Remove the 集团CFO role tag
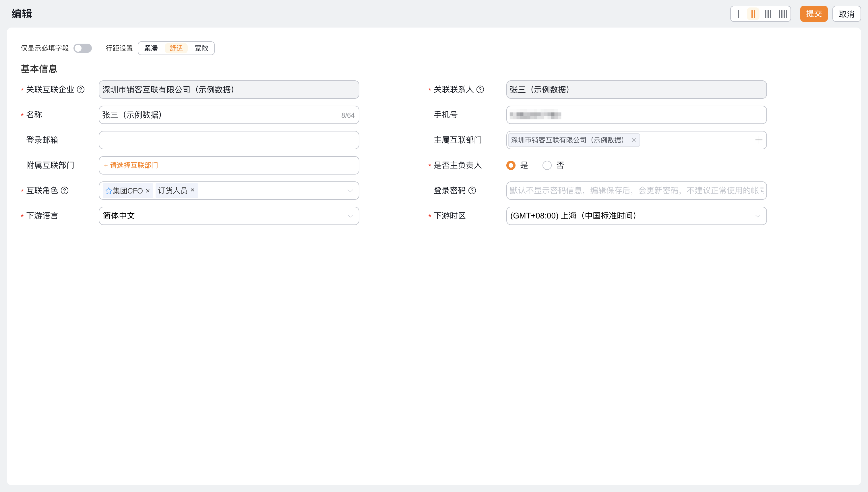Image resolution: width=868 pixels, height=492 pixels. (148, 191)
